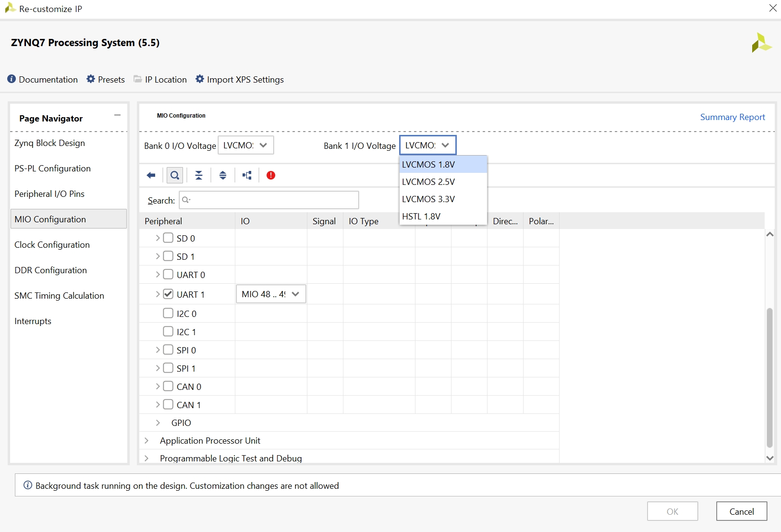Enable the I2C 0 checkbox
The width and height of the screenshot is (781, 532).
[x=168, y=313]
